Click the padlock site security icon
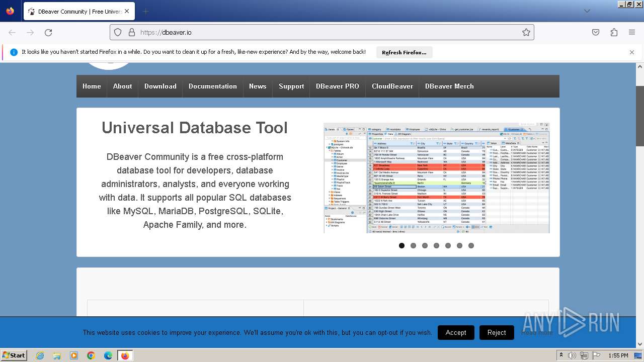Image resolution: width=644 pixels, height=362 pixels. pos(132,32)
